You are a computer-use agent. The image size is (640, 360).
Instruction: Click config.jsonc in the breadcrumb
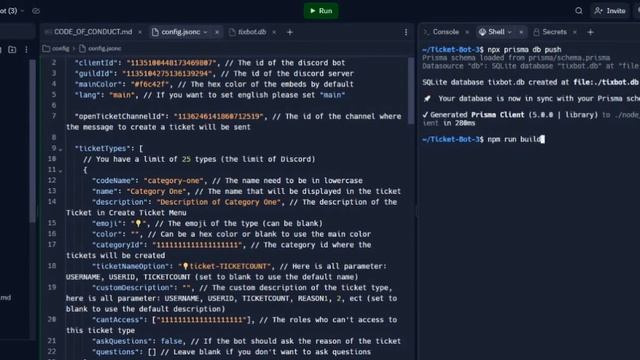pos(100,49)
